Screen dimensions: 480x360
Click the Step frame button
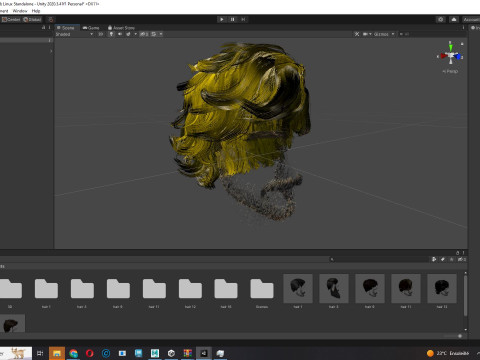point(243,19)
